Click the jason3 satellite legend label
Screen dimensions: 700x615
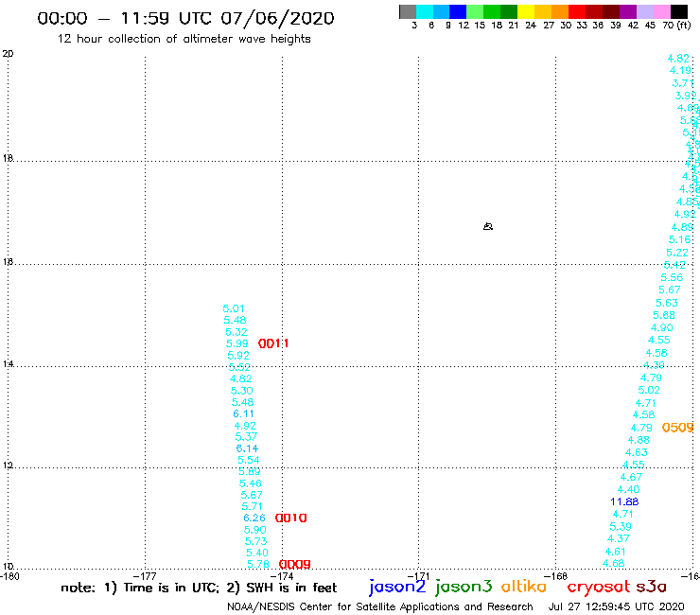tap(464, 587)
